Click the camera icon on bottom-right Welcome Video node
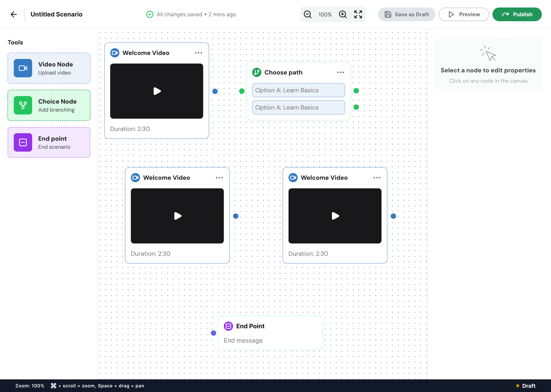The width and height of the screenshot is (551, 392). click(x=293, y=178)
